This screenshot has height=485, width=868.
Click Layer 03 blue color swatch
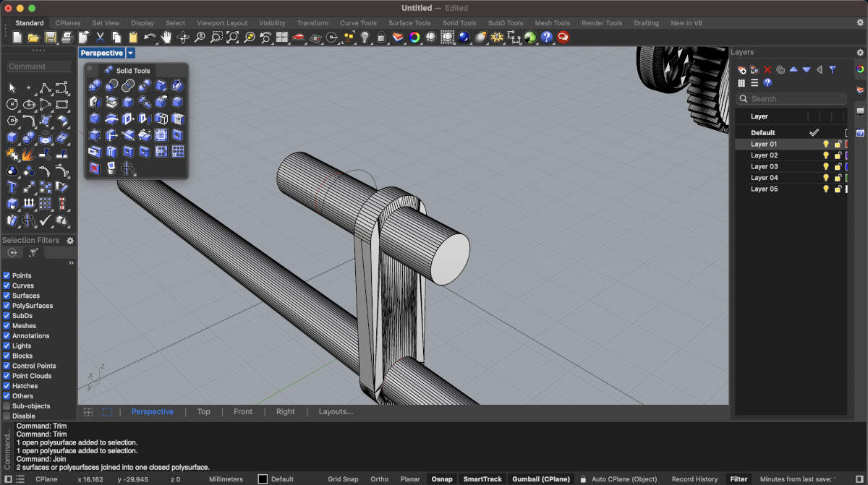(847, 167)
